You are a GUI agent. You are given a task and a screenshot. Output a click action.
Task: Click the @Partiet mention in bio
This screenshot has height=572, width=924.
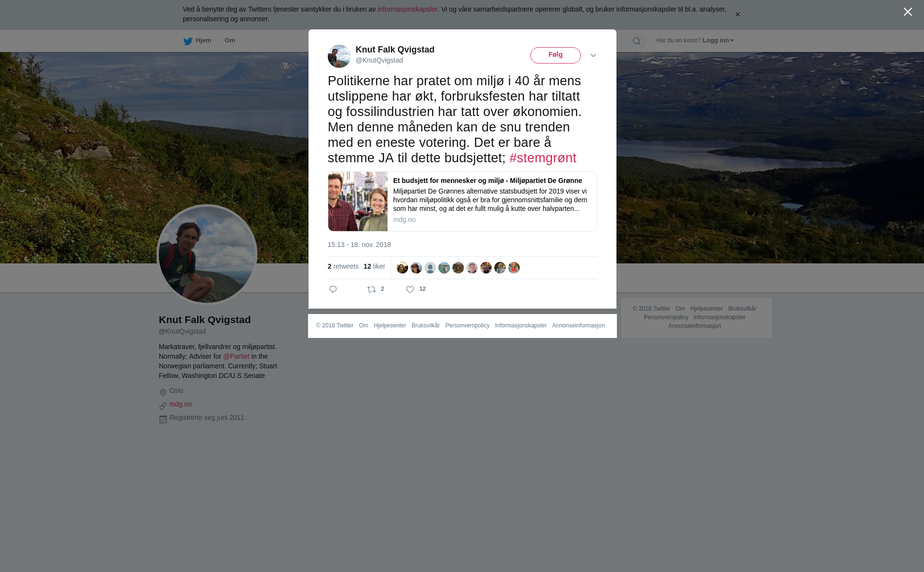coord(236,356)
